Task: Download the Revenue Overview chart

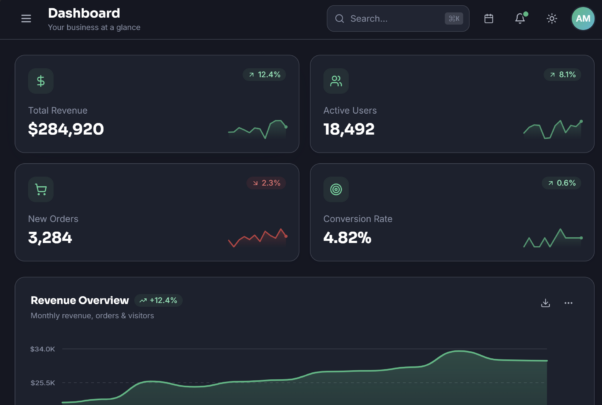Action: pos(545,303)
